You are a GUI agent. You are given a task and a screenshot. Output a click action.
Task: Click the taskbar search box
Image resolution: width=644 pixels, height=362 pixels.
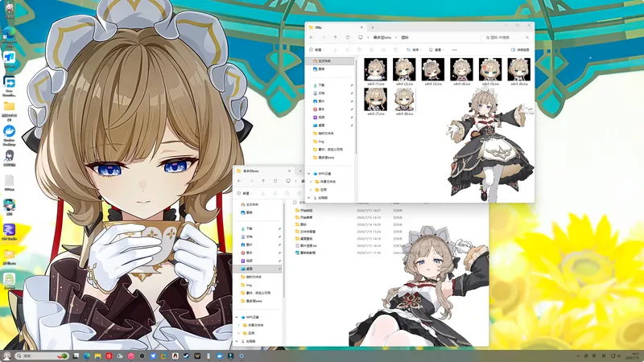(x=42, y=356)
